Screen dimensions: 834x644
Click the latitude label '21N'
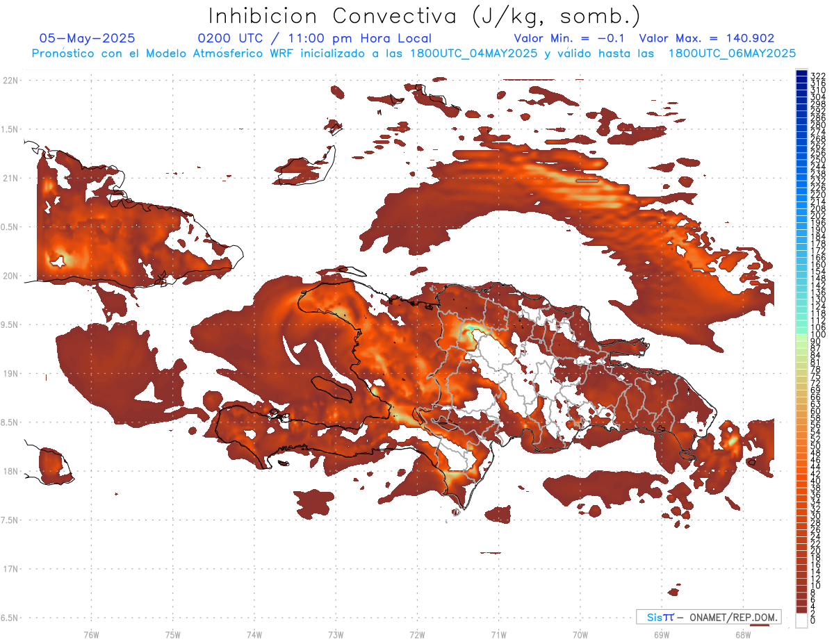[x=10, y=179]
